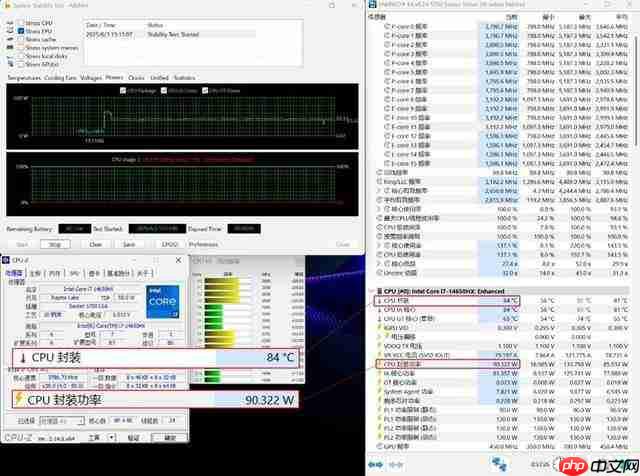Click the Preferences button
Screen dimensions: 640x476
pos(203,243)
